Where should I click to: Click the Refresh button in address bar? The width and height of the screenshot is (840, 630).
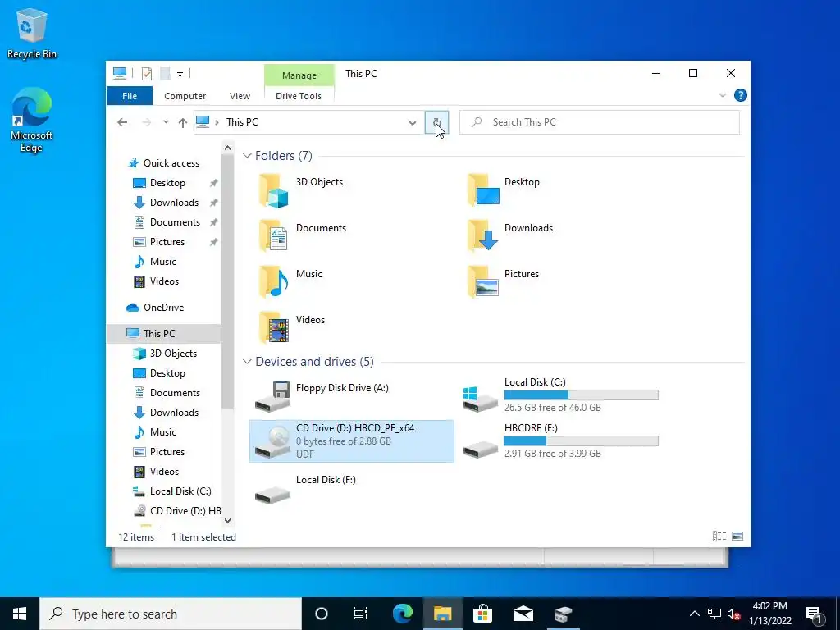(x=436, y=122)
